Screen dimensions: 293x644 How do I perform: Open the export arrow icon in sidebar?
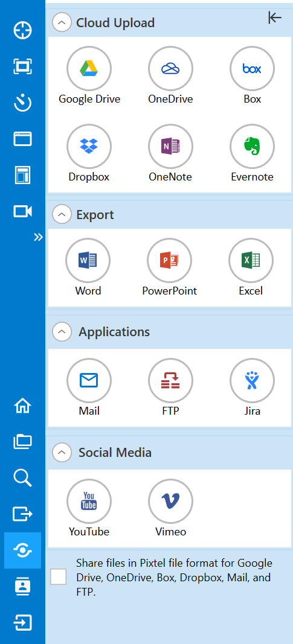22,514
